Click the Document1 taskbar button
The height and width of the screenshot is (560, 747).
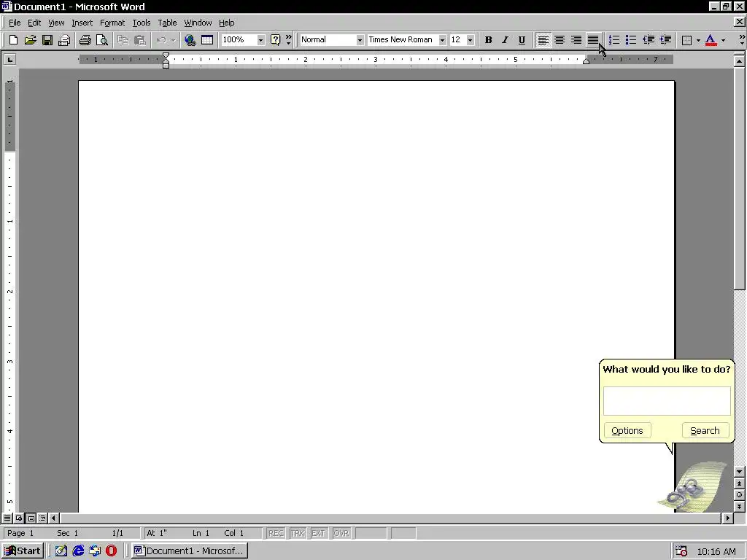(x=189, y=551)
